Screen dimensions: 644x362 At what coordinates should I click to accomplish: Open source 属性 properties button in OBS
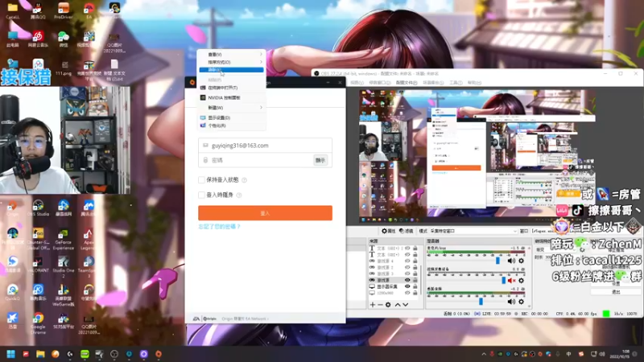(x=389, y=232)
